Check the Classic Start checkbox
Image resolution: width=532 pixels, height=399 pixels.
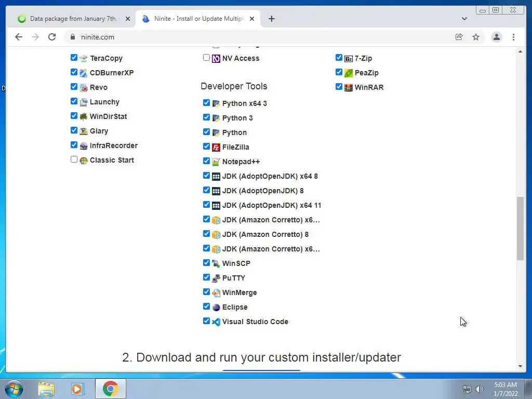pyautogui.click(x=74, y=159)
